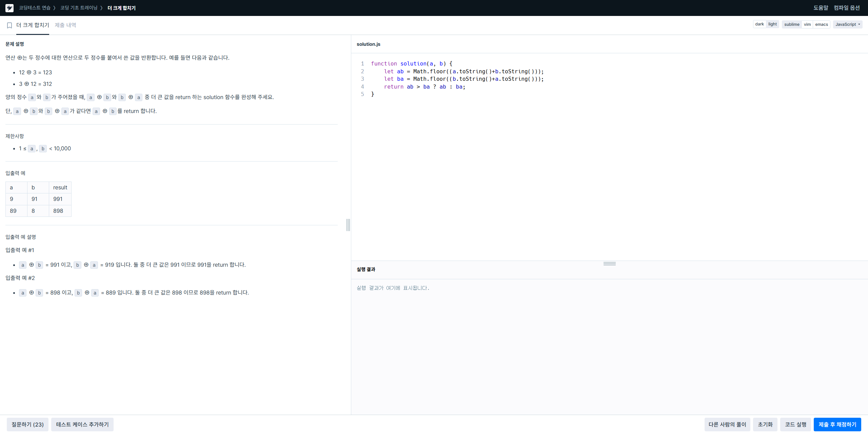Click the 실행 결과 heading
The height and width of the screenshot is (433, 868).
tap(366, 269)
